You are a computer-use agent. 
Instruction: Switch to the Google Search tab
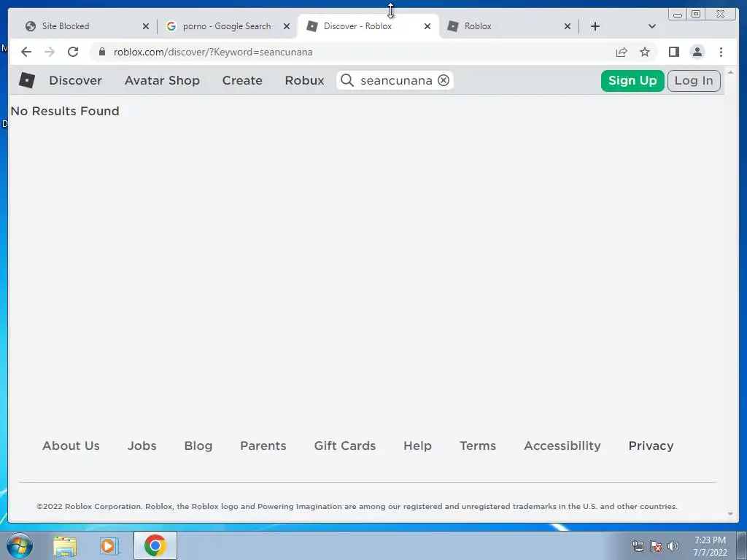tap(226, 26)
